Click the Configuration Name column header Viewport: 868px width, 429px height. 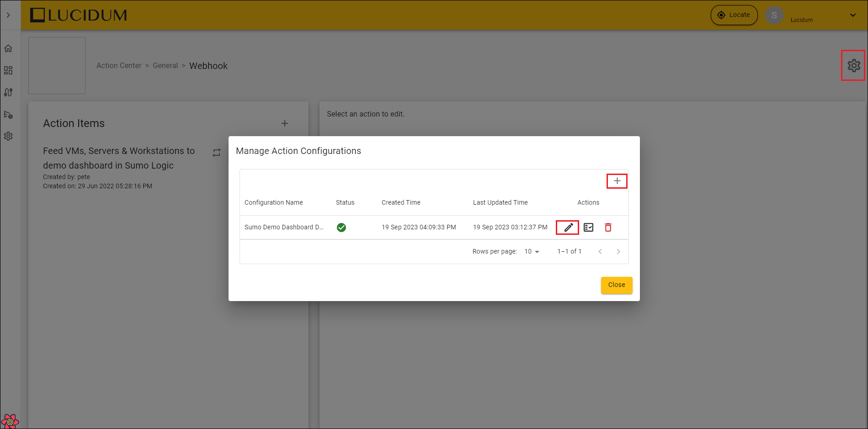click(x=273, y=202)
